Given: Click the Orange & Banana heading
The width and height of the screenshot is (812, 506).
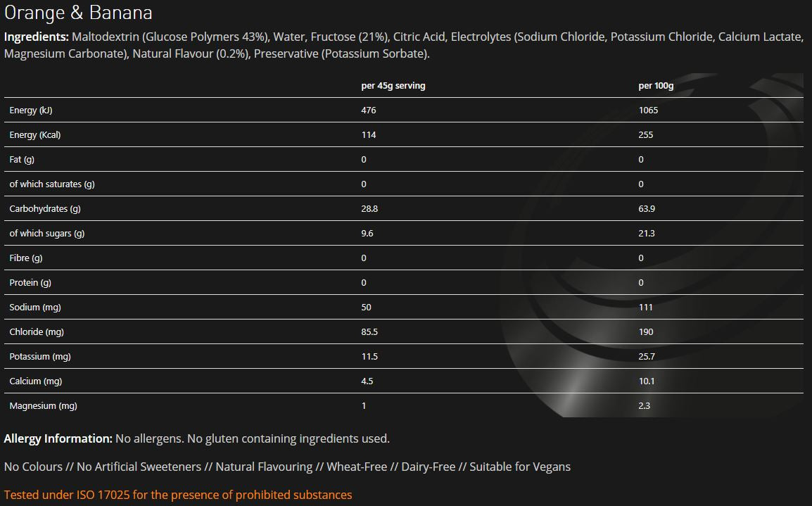Looking at the screenshot, I should pos(78,13).
